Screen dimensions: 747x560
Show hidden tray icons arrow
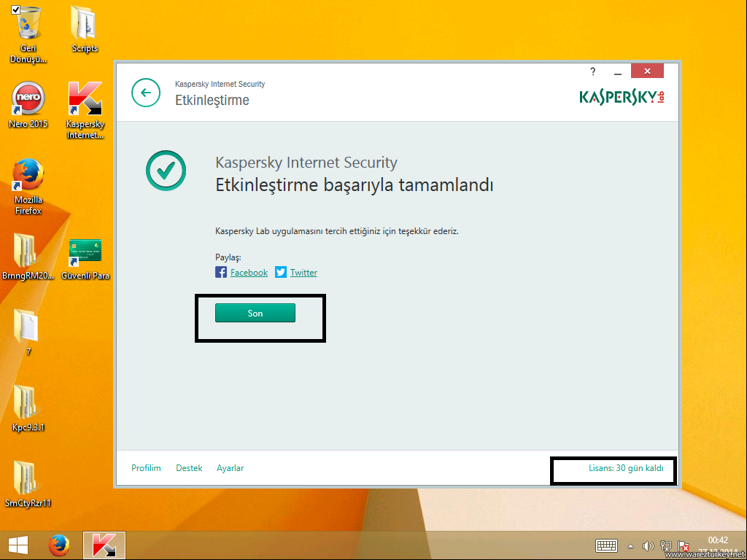pos(630,546)
